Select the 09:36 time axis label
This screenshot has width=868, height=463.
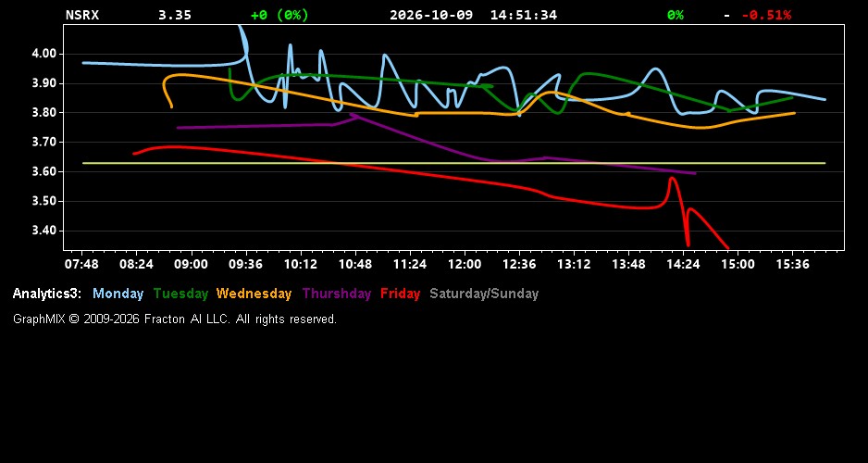tap(246, 264)
